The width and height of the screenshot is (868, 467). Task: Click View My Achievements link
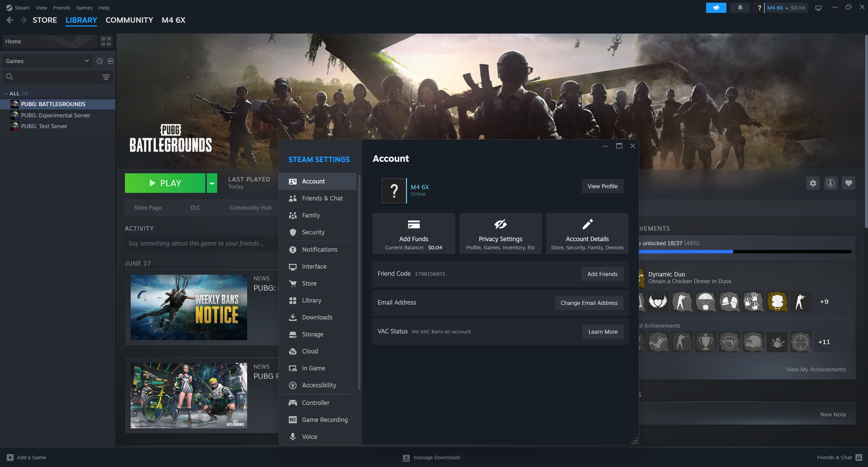(816, 369)
